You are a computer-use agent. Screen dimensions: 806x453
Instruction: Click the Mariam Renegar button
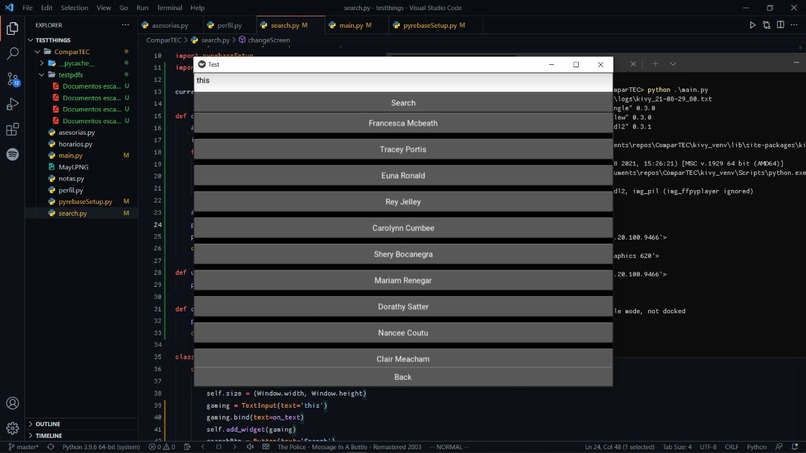click(x=403, y=280)
